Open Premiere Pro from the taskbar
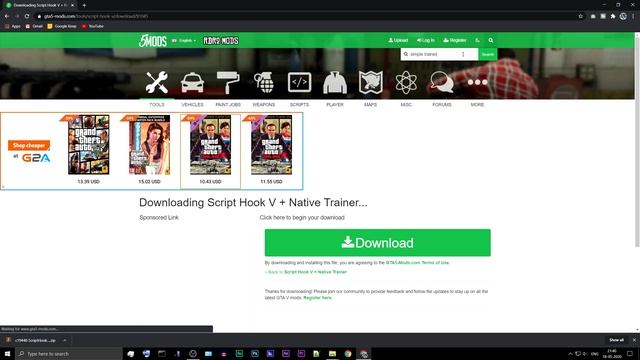 click(301, 353)
